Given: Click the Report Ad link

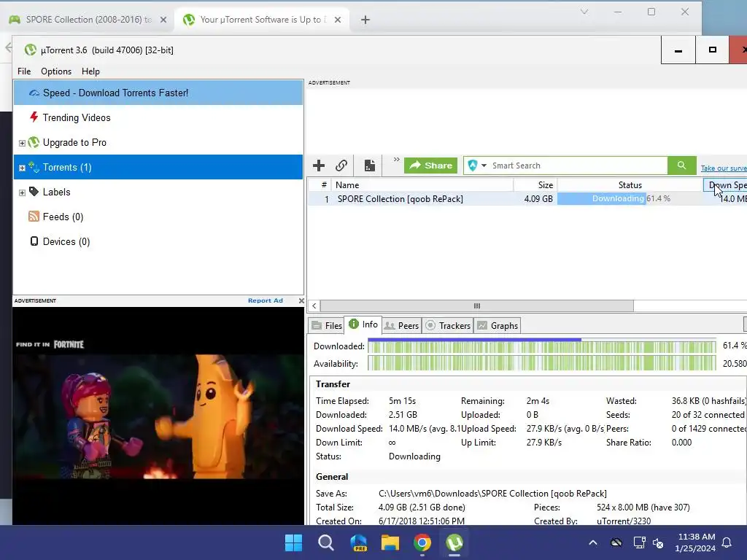Looking at the screenshot, I should pyautogui.click(x=266, y=300).
